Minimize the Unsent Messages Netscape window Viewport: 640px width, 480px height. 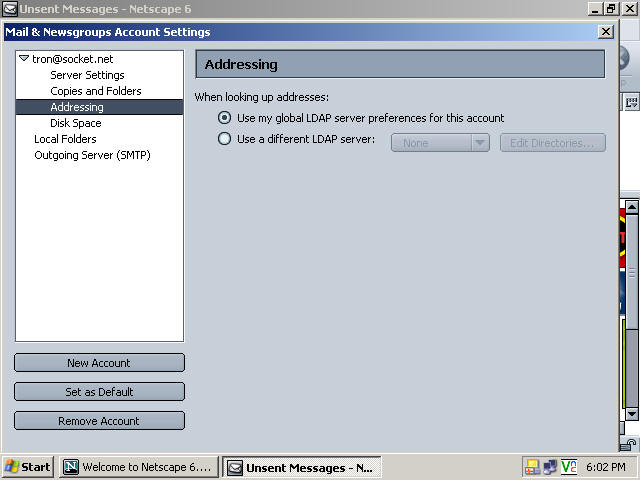595,9
